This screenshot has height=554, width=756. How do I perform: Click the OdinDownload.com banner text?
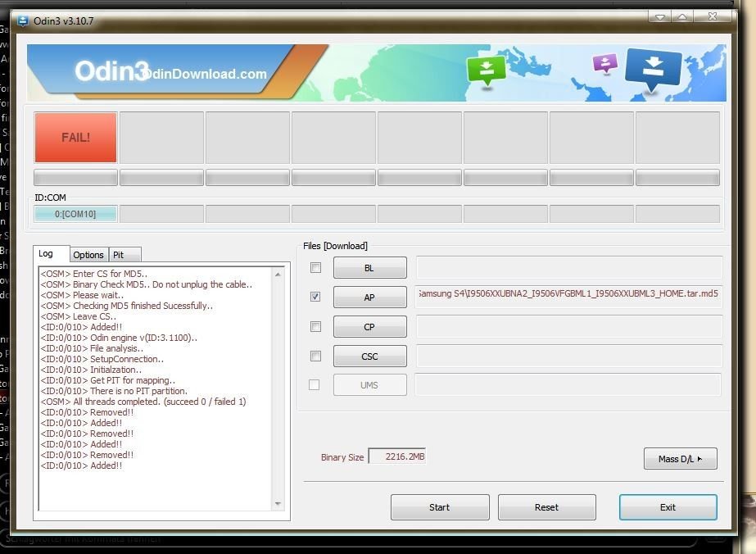[204, 74]
